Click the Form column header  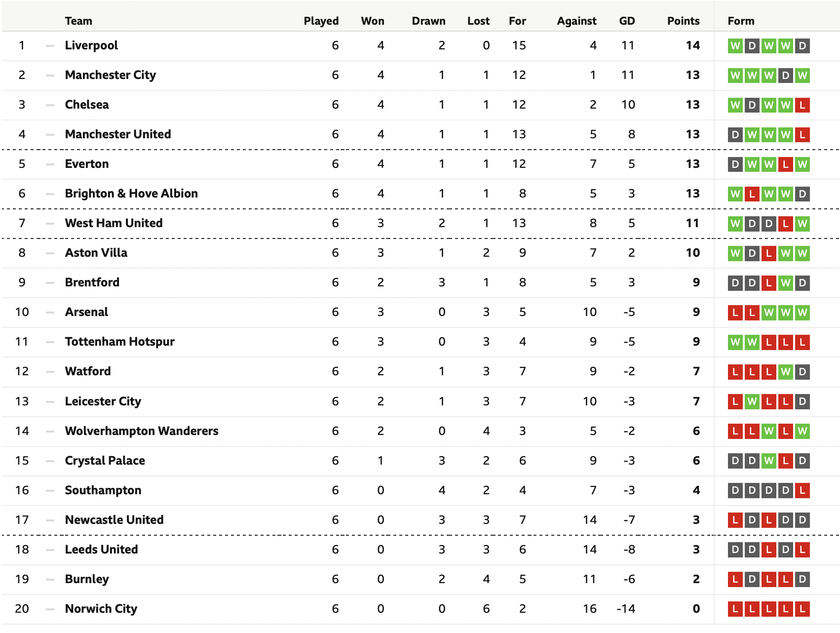click(741, 21)
